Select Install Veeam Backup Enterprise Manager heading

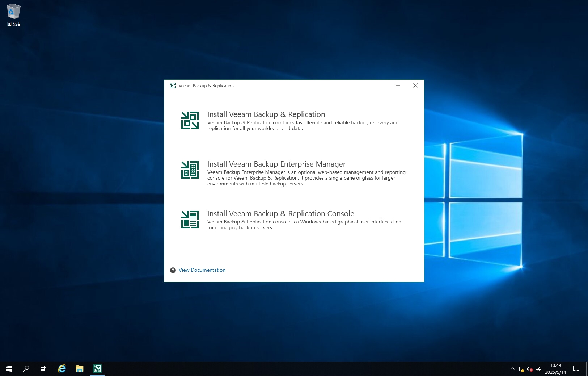click(x=276, y=164)
